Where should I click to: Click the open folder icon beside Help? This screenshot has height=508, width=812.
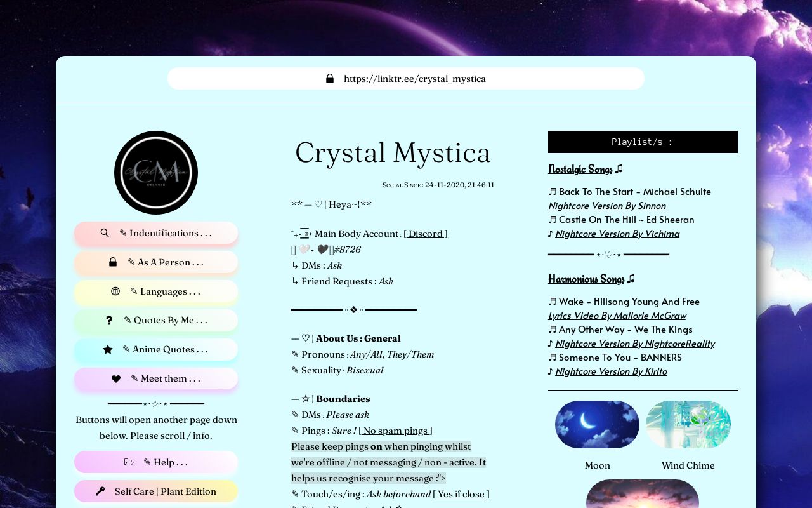tap(129, 462)
